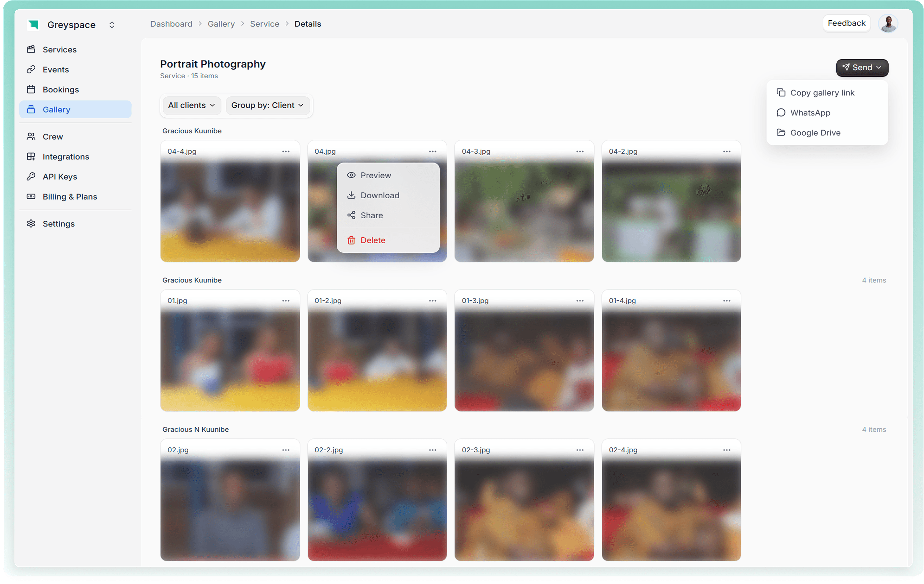Viewport: 924px width, 584px height.
Task: Select Delete in the context menu
Action: point(372,240)
